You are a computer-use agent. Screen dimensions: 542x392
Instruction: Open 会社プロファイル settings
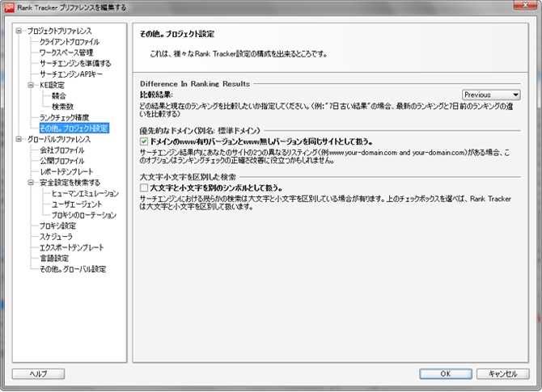click(61, 150)
